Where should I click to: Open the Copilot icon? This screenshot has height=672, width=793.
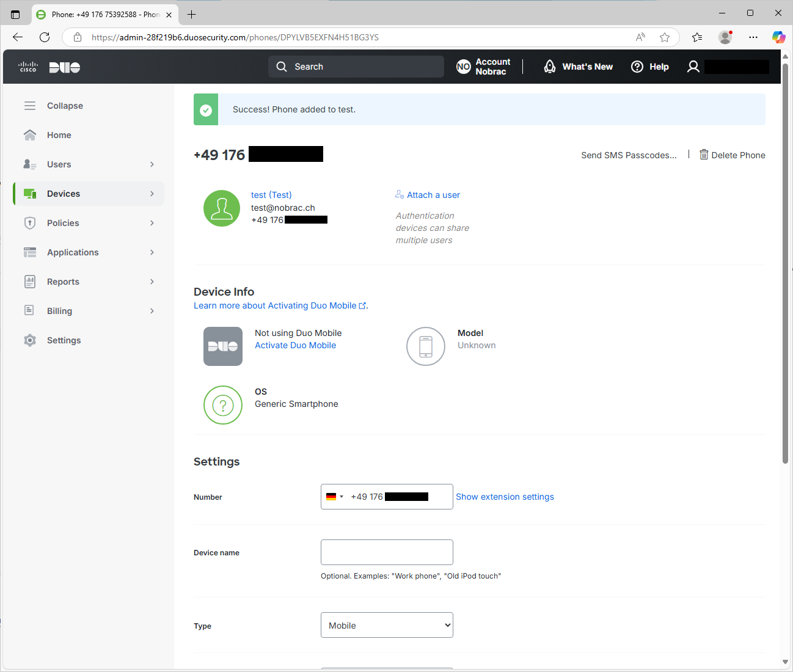tap(778, 37)
